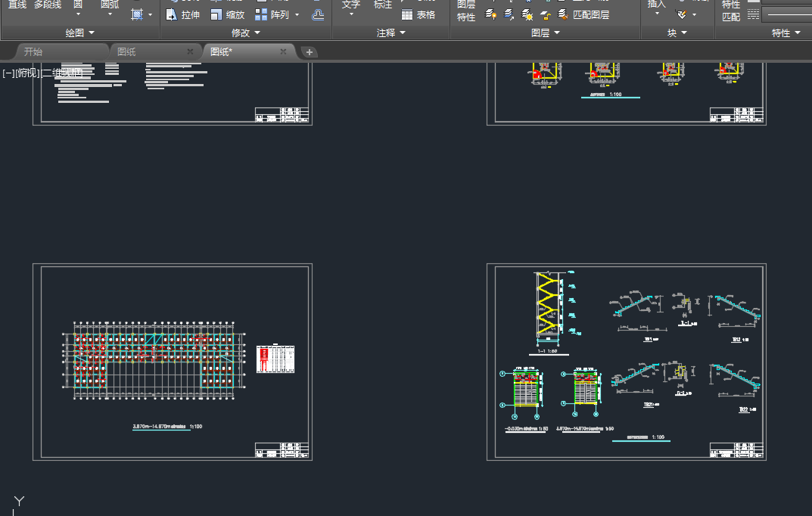Switch to the 开始 tab
Viewport: 812px width, 516px height.
[x=33, y=51]
